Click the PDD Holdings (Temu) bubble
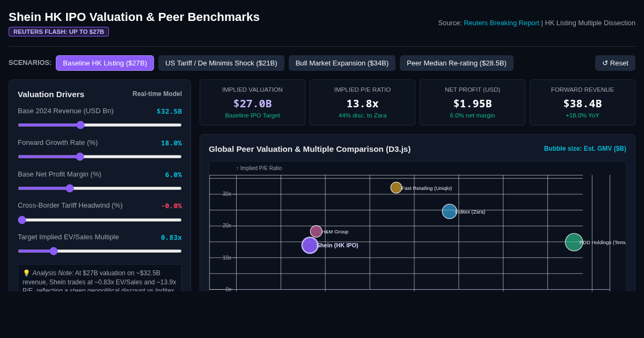Screen dimensions: 644x338 click(574, 242)
